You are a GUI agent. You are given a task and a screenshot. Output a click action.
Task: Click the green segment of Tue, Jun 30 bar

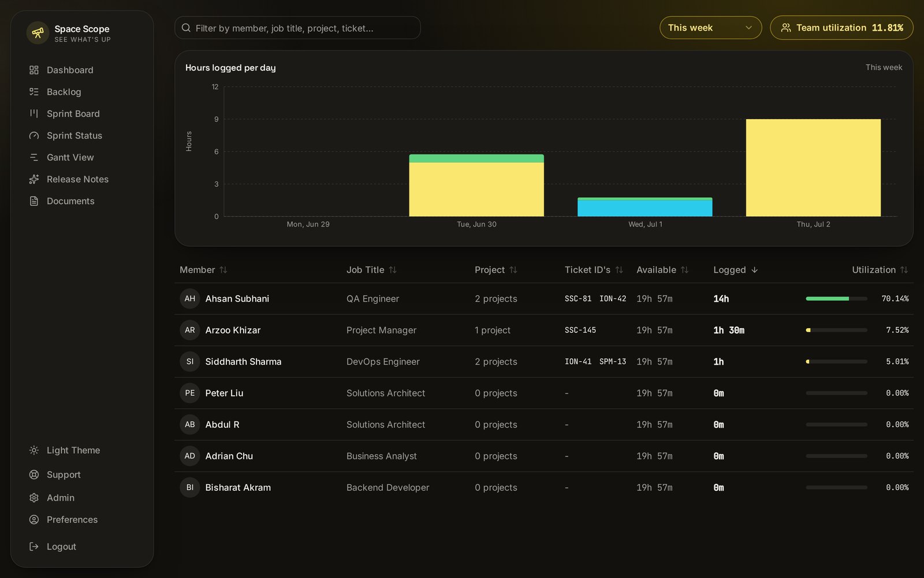tap(476, 158)
